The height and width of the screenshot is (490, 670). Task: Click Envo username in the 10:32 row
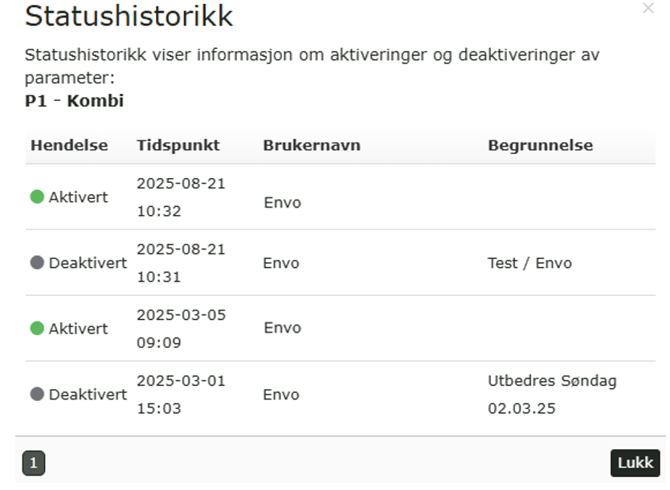point(282,203)
